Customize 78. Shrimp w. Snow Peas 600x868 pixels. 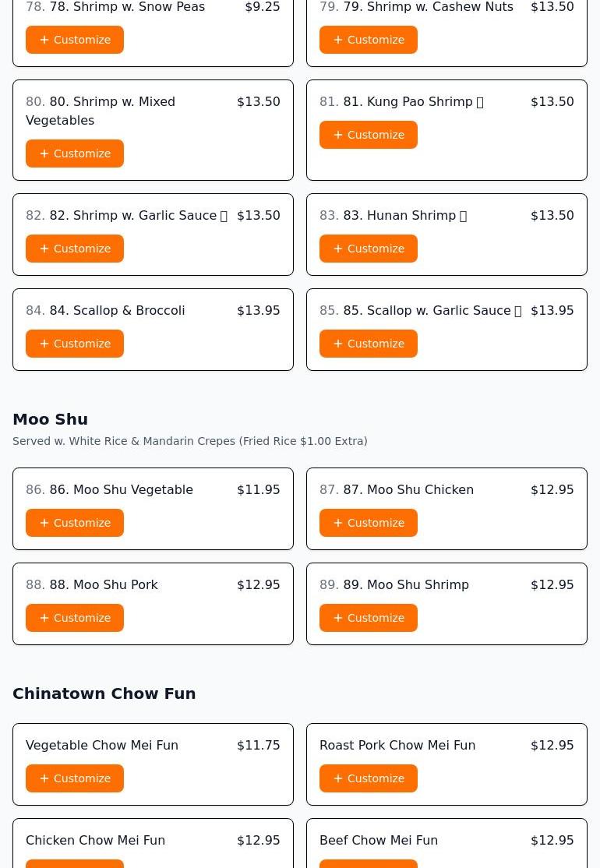tap(75, 40)
